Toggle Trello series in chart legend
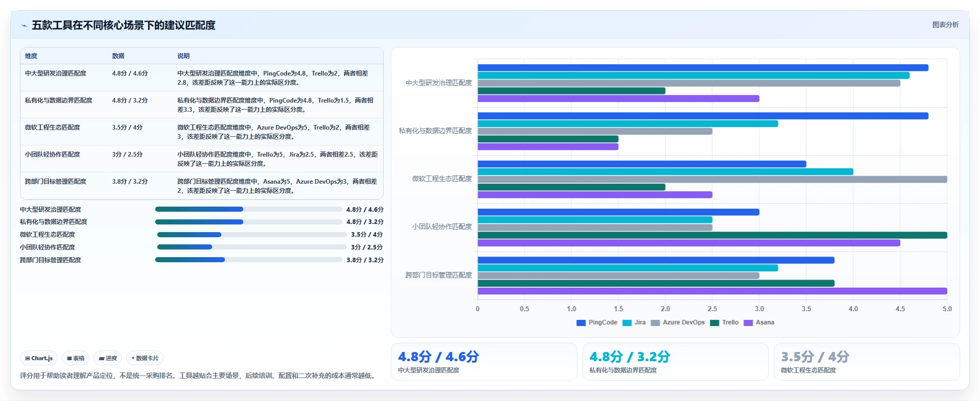The width and height of the screenshot is (980, 401). pyautogui.click(x=724, y=322)
